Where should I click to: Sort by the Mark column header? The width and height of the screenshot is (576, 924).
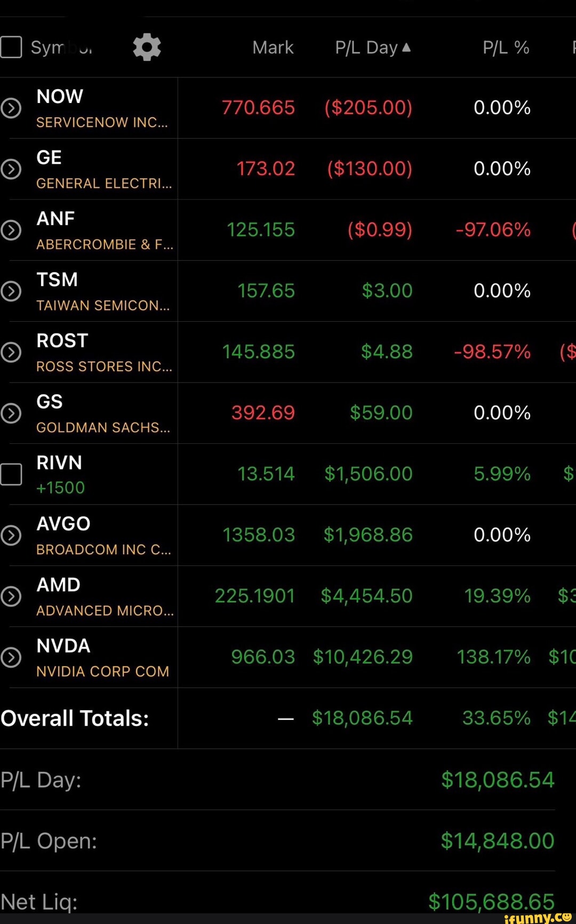[x=273, y=47]
